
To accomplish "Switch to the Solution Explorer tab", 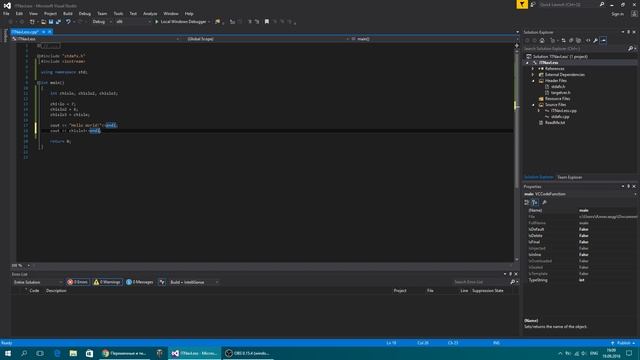I will point(539,177).
